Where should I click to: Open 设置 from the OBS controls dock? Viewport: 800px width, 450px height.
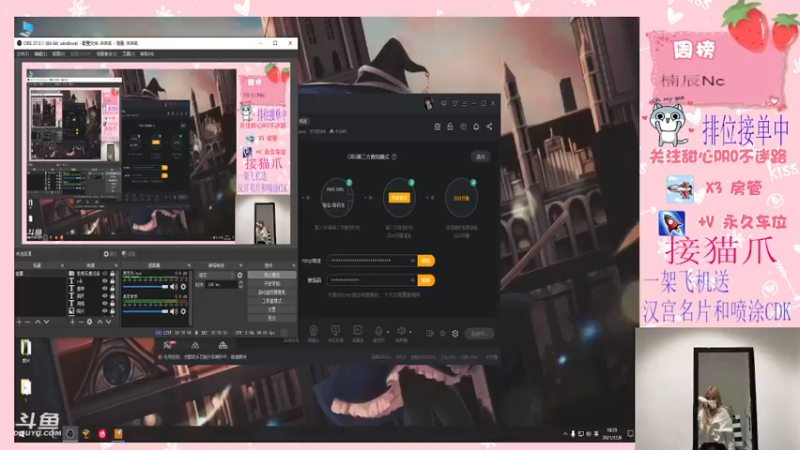[272, 309]
